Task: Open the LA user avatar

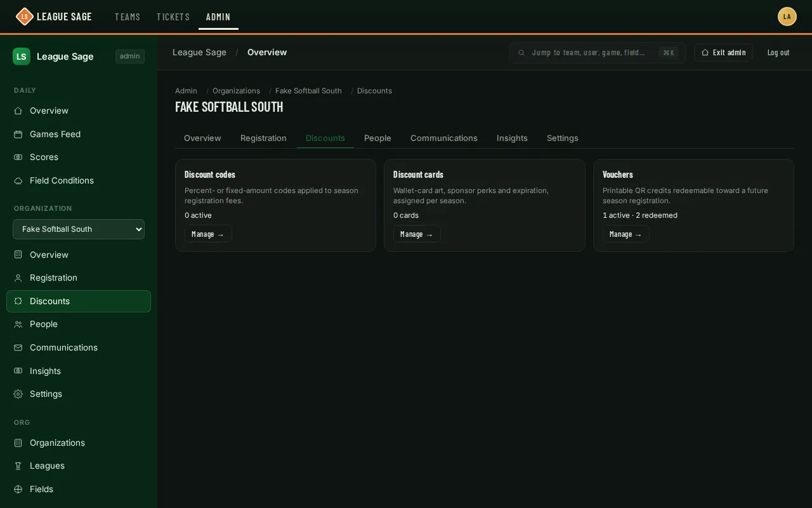Action: tap(787, 17)
